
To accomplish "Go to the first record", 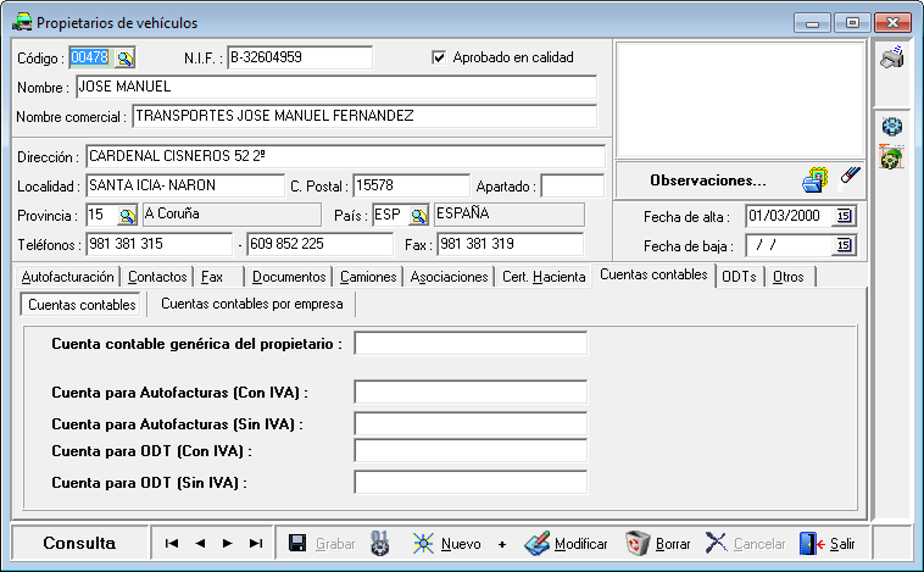I will tap(172, 544).
